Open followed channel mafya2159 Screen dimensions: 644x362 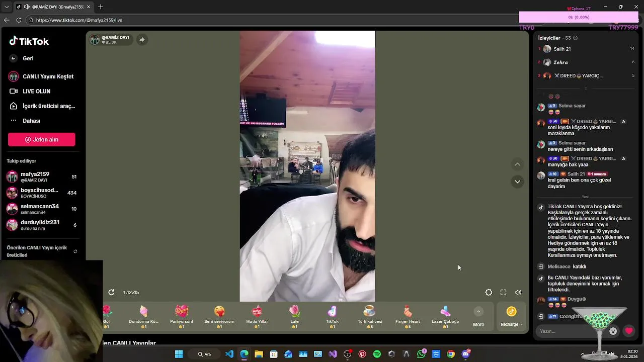[x=41, y=177]
